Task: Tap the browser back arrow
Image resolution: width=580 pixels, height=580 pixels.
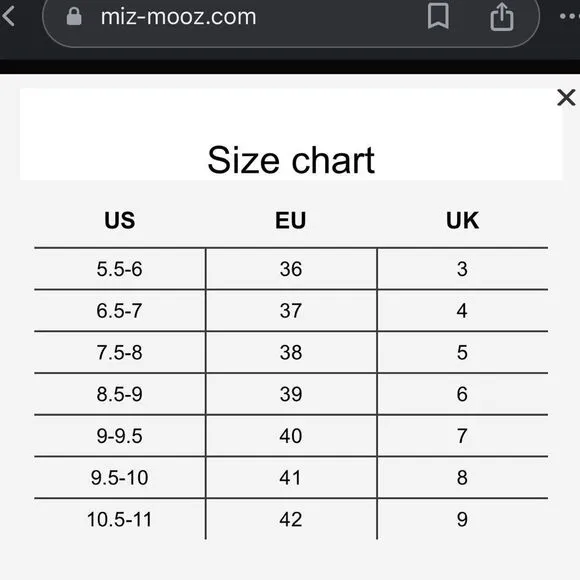Action: [x=8, y=16]
